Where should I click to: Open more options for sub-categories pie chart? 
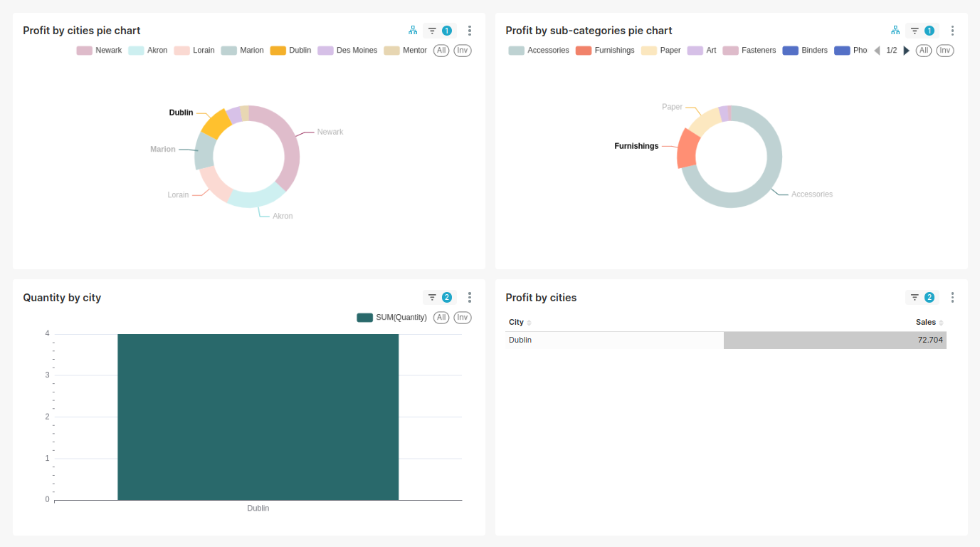[x=952, y=31]
